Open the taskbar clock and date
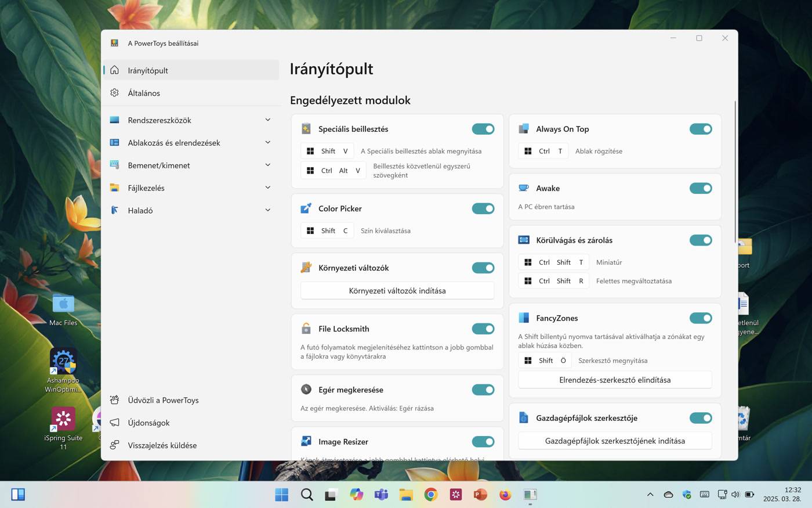 782,494
